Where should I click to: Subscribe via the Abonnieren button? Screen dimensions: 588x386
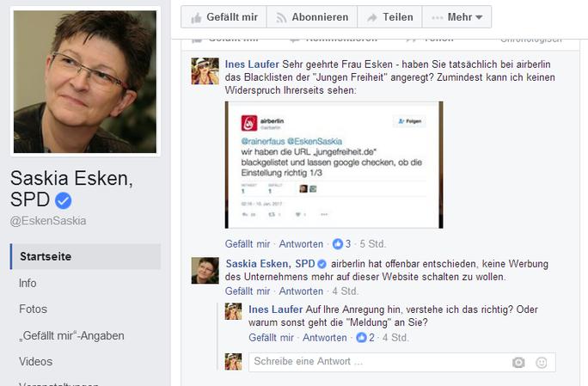[312, 17]
